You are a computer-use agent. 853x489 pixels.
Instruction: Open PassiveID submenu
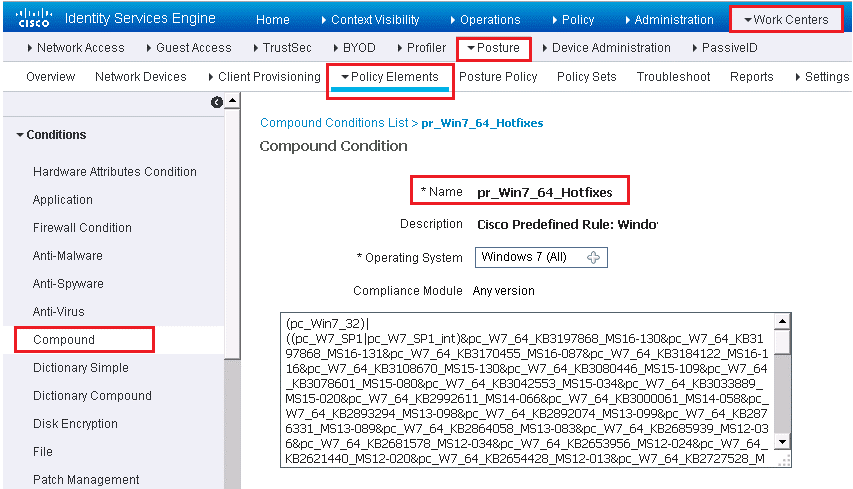pyautogui.click(x=725, y=48)
